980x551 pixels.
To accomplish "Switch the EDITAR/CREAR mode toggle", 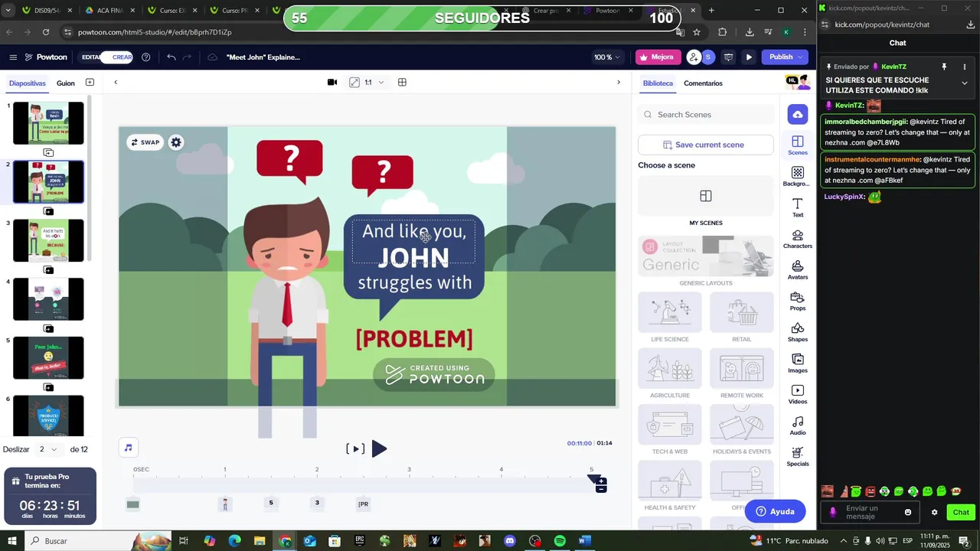I will click(x=106, y=57).
